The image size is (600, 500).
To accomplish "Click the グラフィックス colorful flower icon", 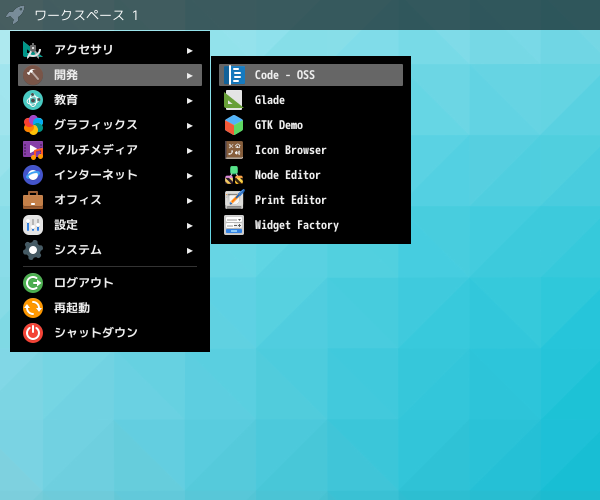I will tap(33, 125).
